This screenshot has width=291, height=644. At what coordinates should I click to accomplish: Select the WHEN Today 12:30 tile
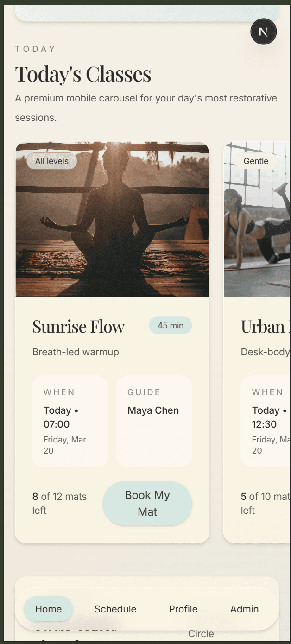pyautogui.click(x=266, y=421)
